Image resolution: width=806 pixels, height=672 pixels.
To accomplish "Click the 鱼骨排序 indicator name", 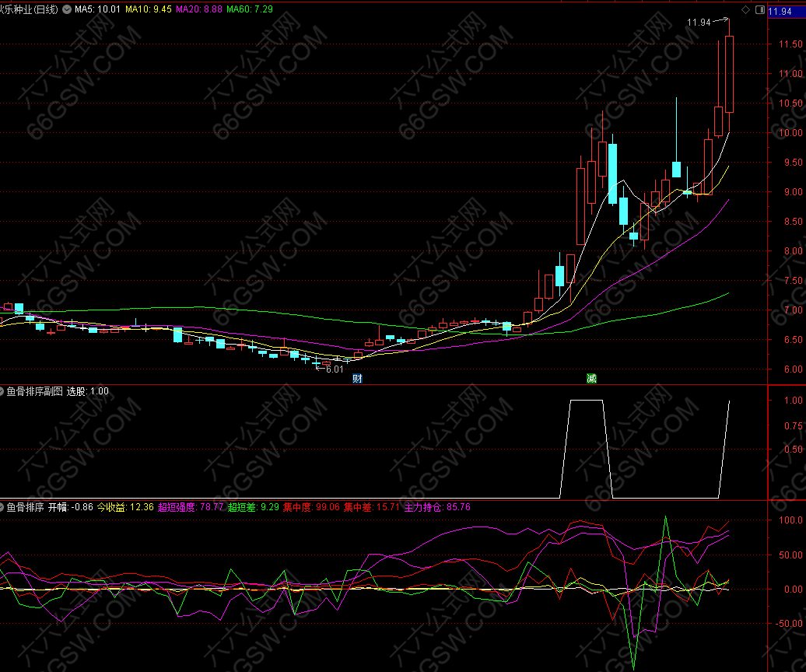I will 25,507.
